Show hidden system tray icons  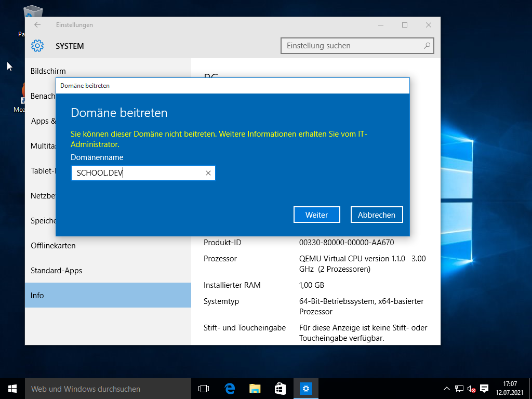(x=446, y=389)
